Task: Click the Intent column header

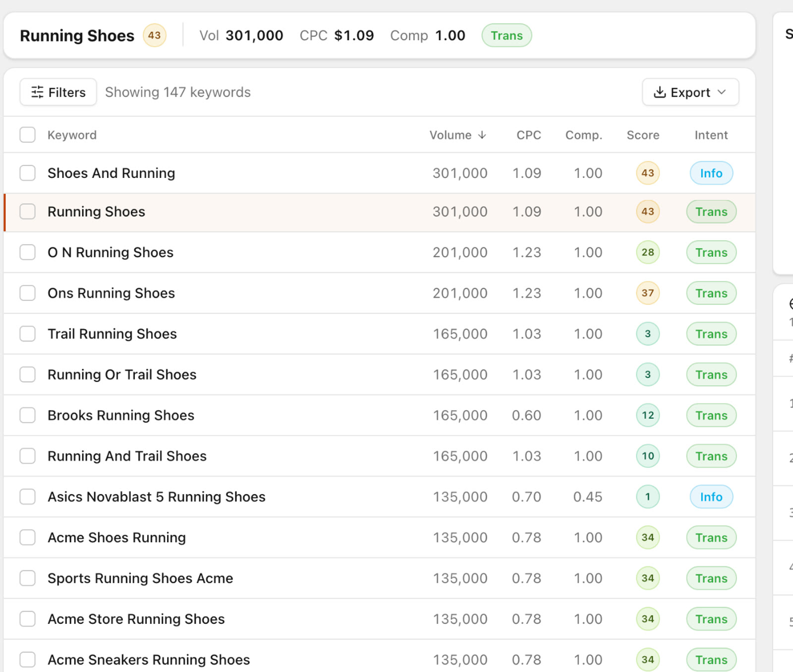Action: [711, 135]
